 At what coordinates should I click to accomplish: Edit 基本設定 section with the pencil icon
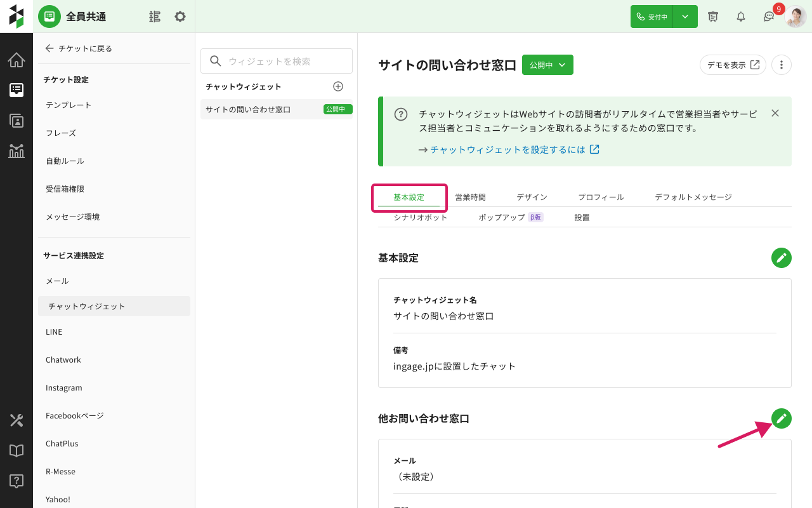click(781, 258)
